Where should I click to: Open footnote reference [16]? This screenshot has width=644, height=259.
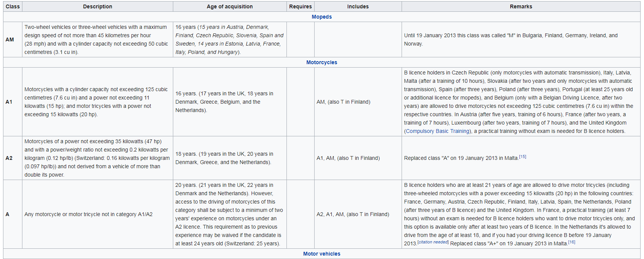[x=571, y=242]
